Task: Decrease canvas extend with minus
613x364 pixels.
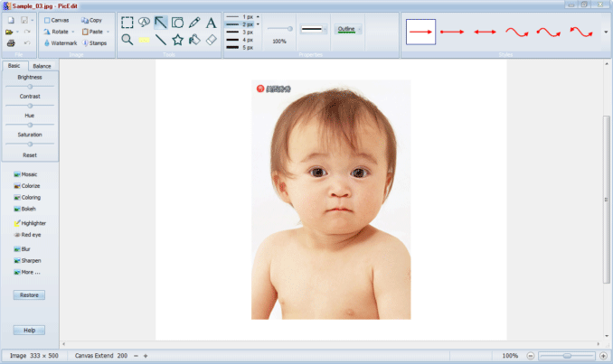Action: click(x=136, y=356)
